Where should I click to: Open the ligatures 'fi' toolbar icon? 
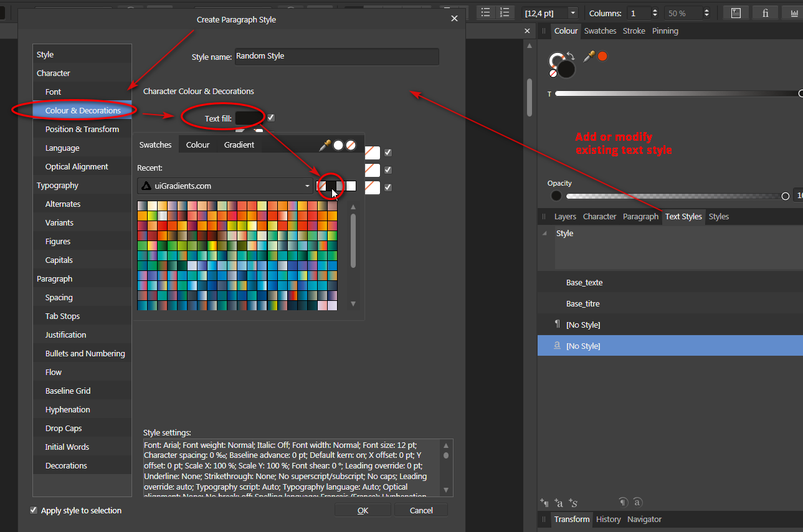(765, 12)
